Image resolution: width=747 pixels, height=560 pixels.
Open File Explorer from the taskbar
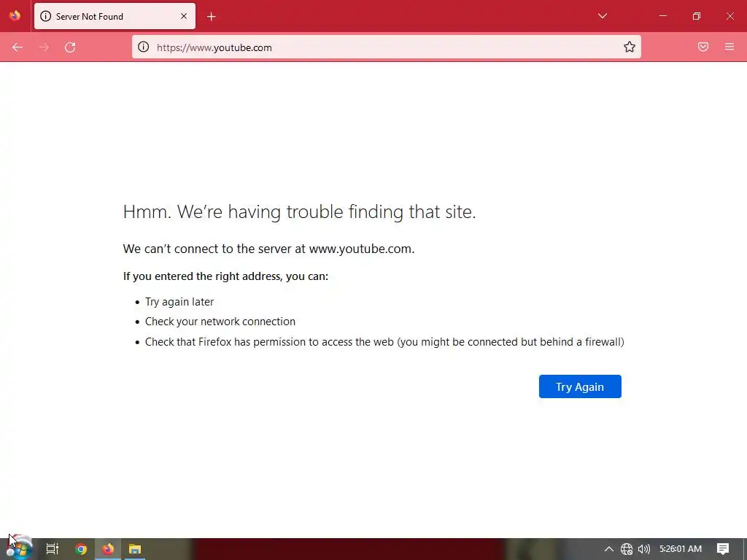[x=135, y=549]
